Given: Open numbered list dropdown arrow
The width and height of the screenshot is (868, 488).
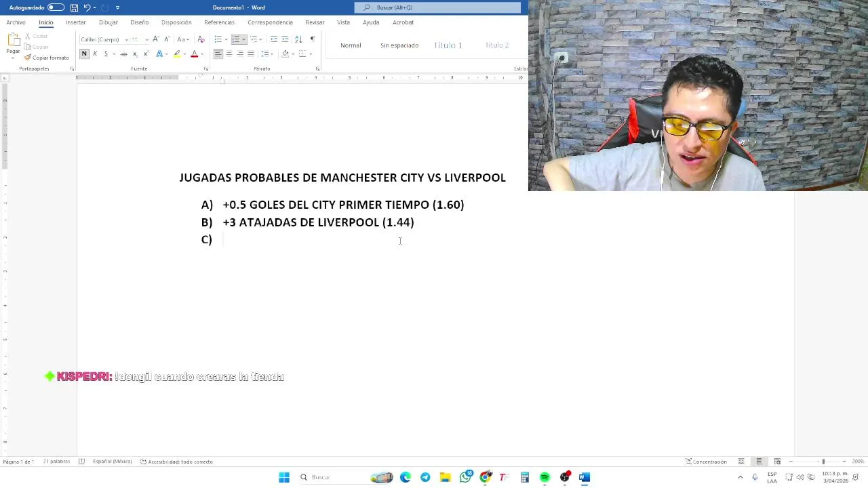Looking at the screenshot, I should click(x=243, y=39).
